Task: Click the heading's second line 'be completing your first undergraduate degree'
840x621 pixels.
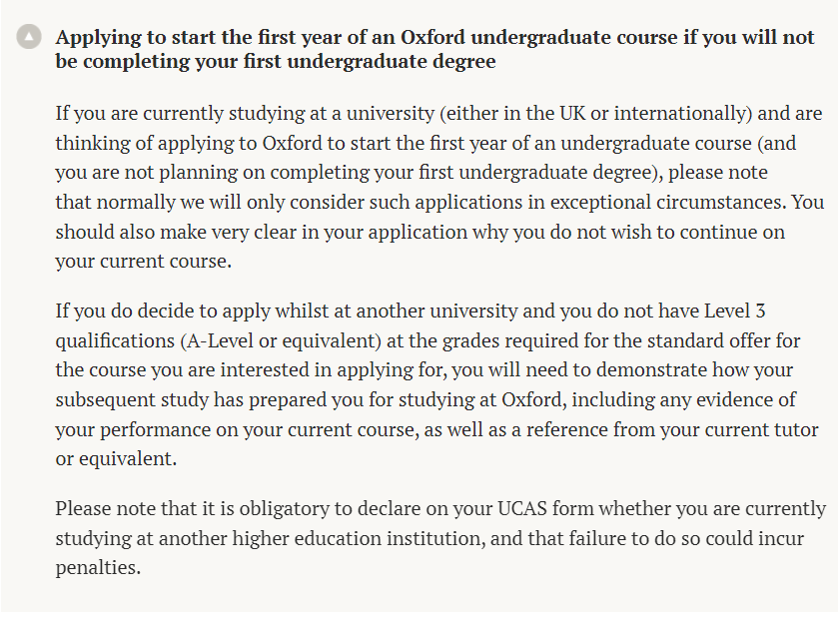Action: (x=276, y=62)
